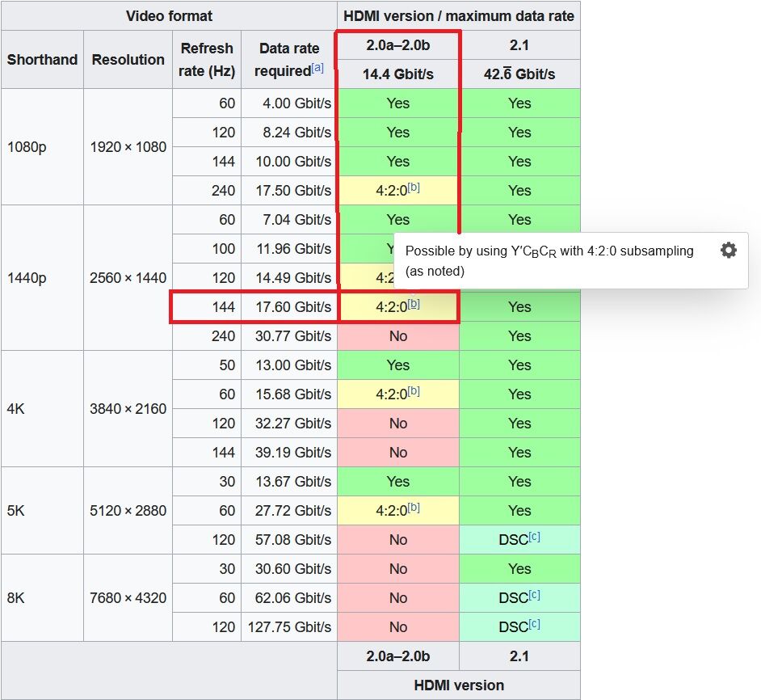Click the 'Refresh rate (Hz)' column header

(x=207, y=59)
